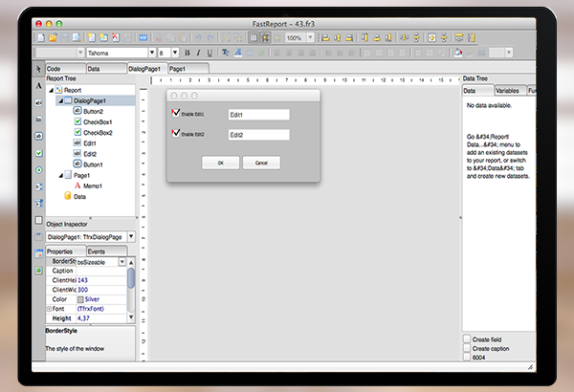Enable the Create field checkbox

tap(467, 339)
